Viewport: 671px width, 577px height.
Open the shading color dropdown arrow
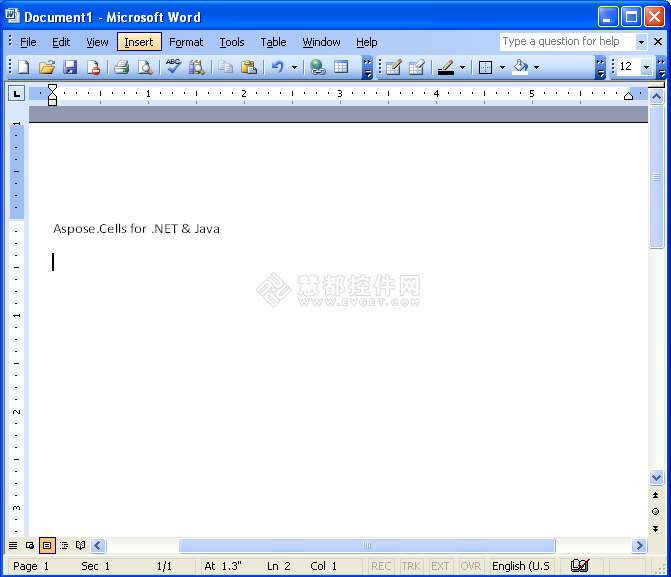click(536, 67)
